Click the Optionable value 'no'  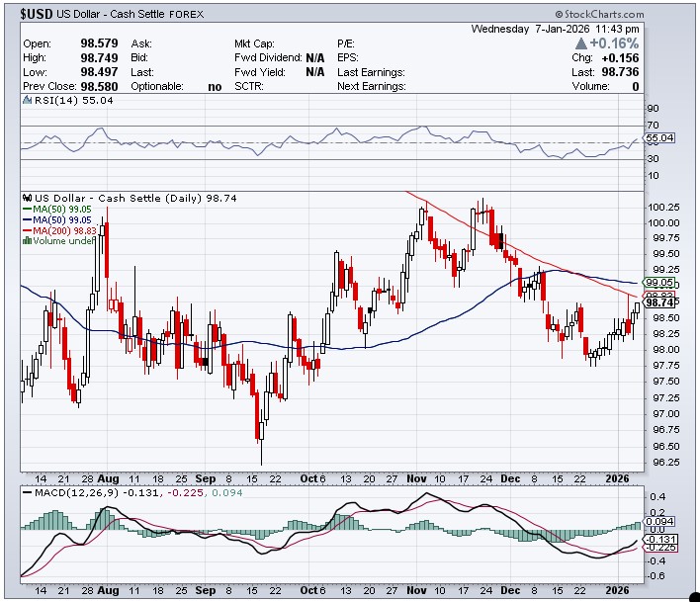point(215,87)
